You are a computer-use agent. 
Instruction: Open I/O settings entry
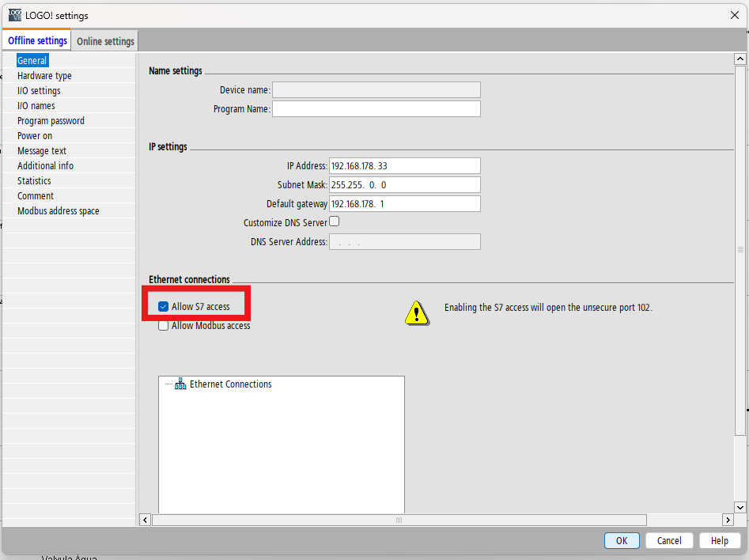pos(39,91)
